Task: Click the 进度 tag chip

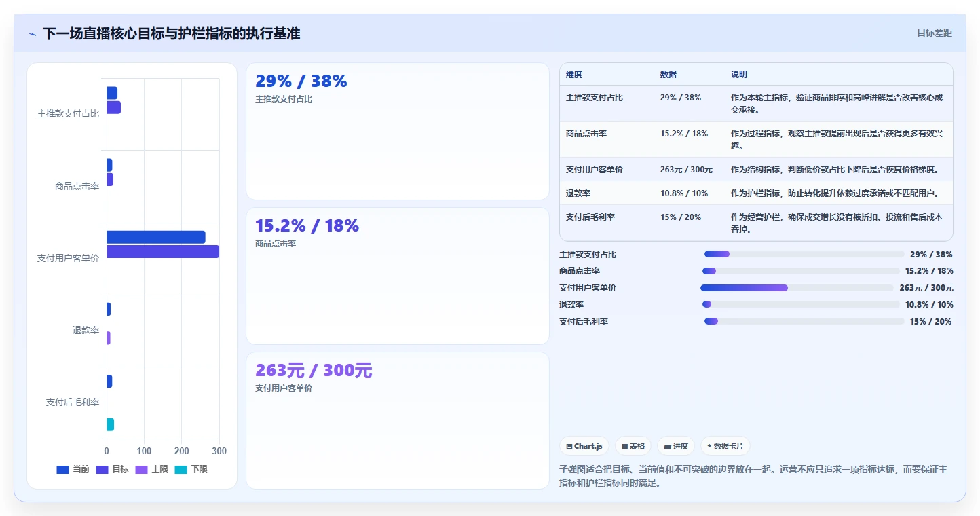Action: [676, 446]
